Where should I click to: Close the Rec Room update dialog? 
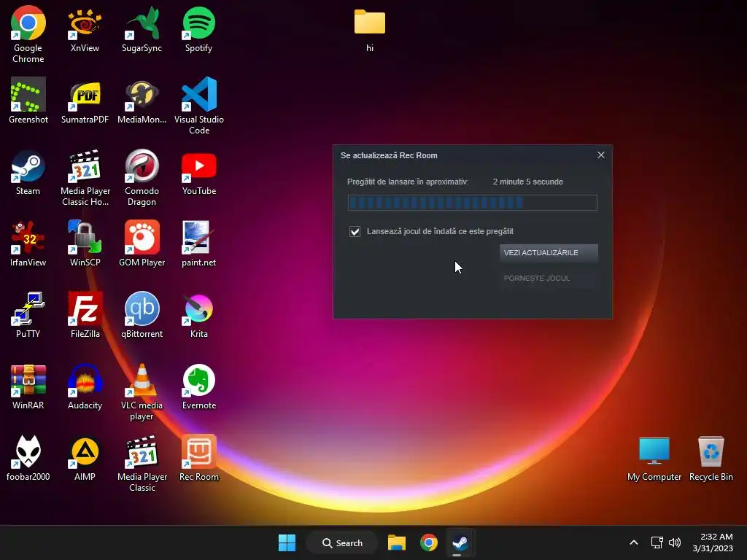(601, 155)
